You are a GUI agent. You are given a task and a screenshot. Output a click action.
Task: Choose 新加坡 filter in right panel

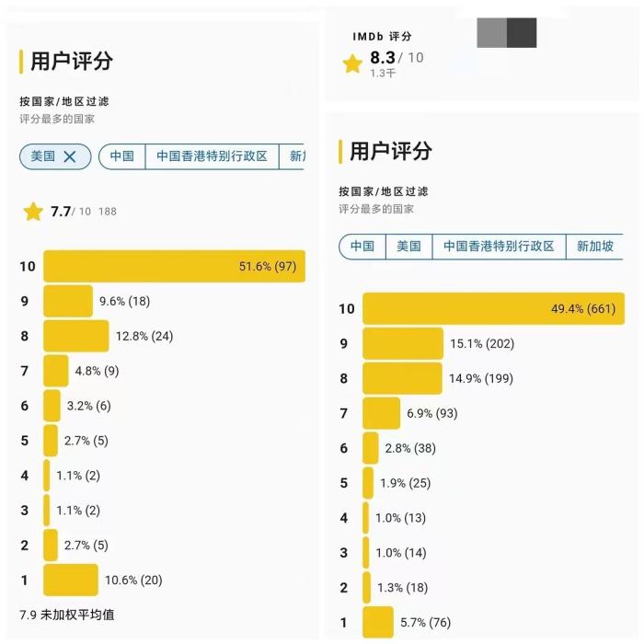[x=594, y=247]
